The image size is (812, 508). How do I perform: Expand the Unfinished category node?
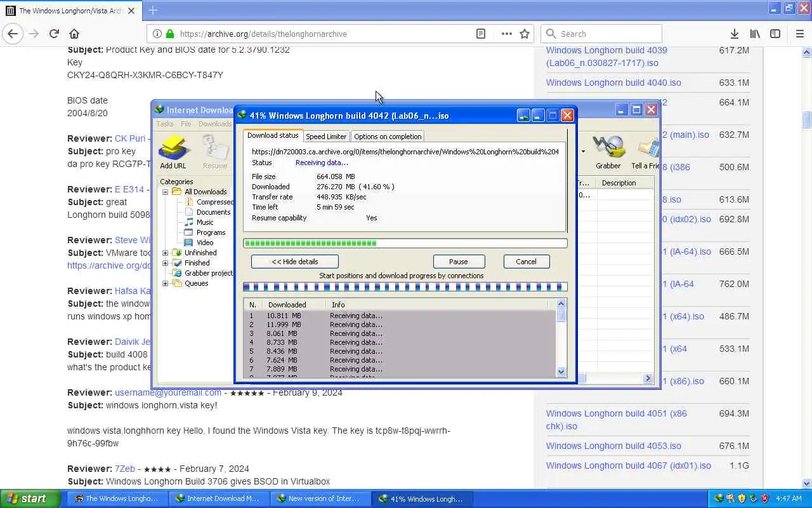[166, 253]
